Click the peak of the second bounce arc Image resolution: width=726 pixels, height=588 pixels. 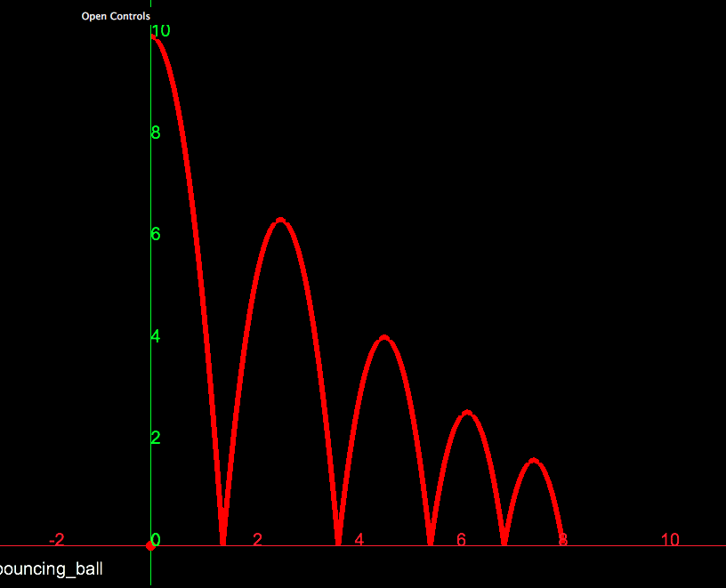tap(384, 337)
